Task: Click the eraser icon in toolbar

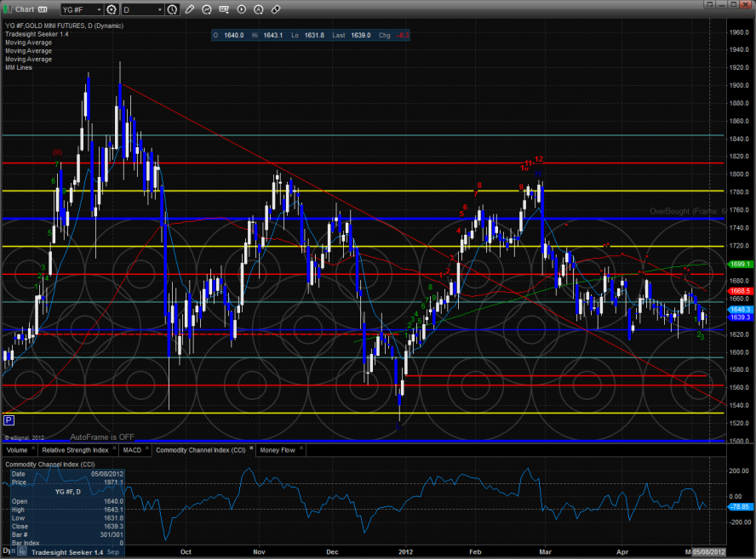Action: click(x=276, y=10)
